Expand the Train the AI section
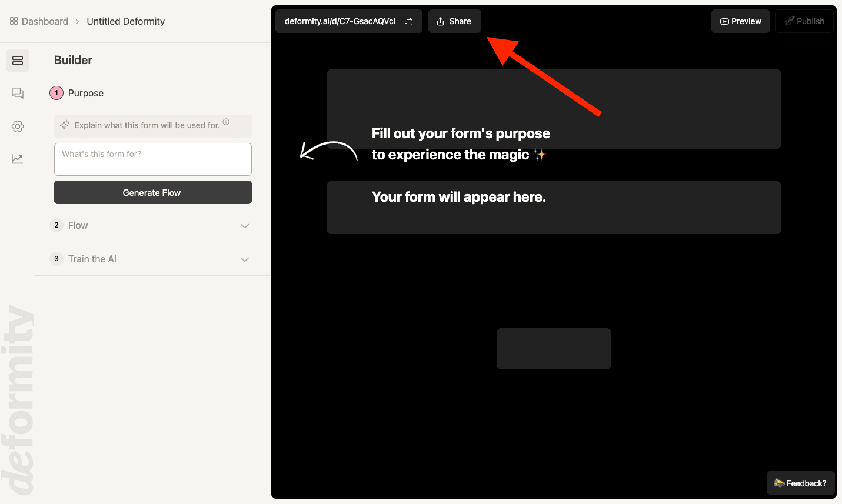Screen dimensions: 842x504 pos(244,259)
